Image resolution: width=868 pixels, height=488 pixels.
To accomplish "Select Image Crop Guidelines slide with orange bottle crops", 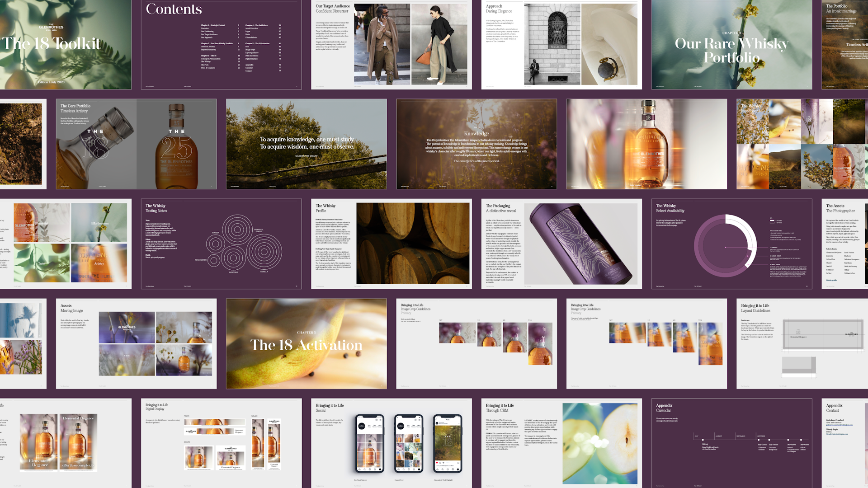I will [x=646, y=343].
